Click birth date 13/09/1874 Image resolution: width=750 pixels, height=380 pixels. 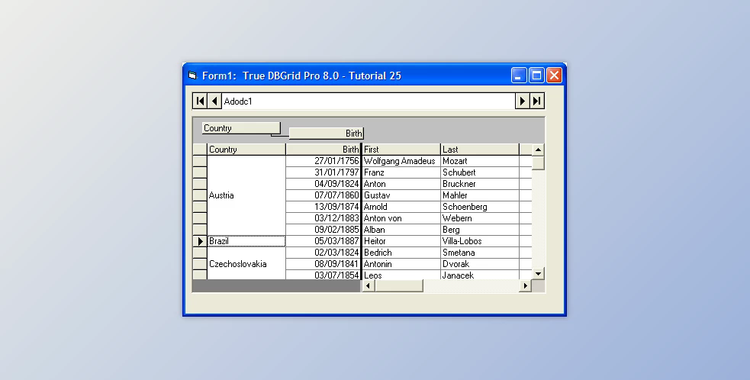[x=323, y=207]
